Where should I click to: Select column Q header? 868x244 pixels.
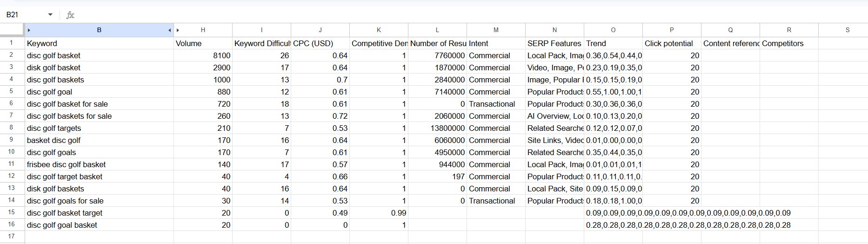click(x=730, y=30)
